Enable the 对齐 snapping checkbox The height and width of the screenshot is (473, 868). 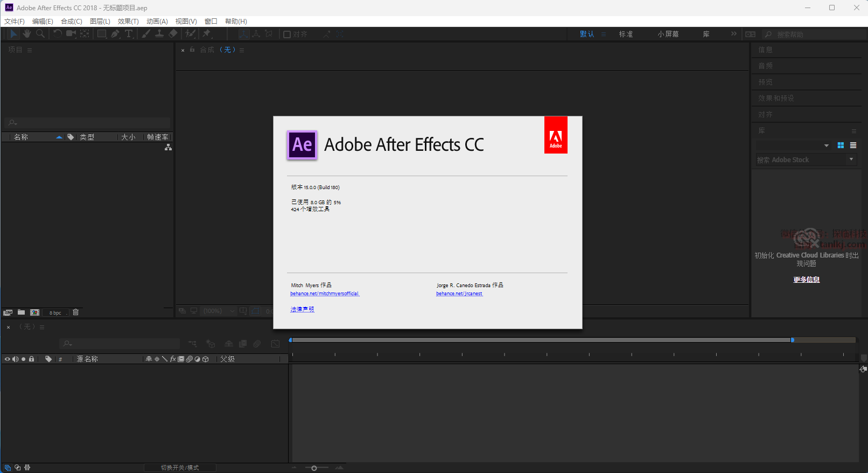pos(287,34)
